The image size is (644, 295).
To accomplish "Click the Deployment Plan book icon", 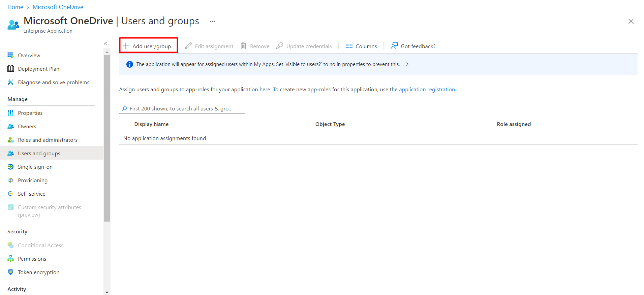I will tap(10, 69).
